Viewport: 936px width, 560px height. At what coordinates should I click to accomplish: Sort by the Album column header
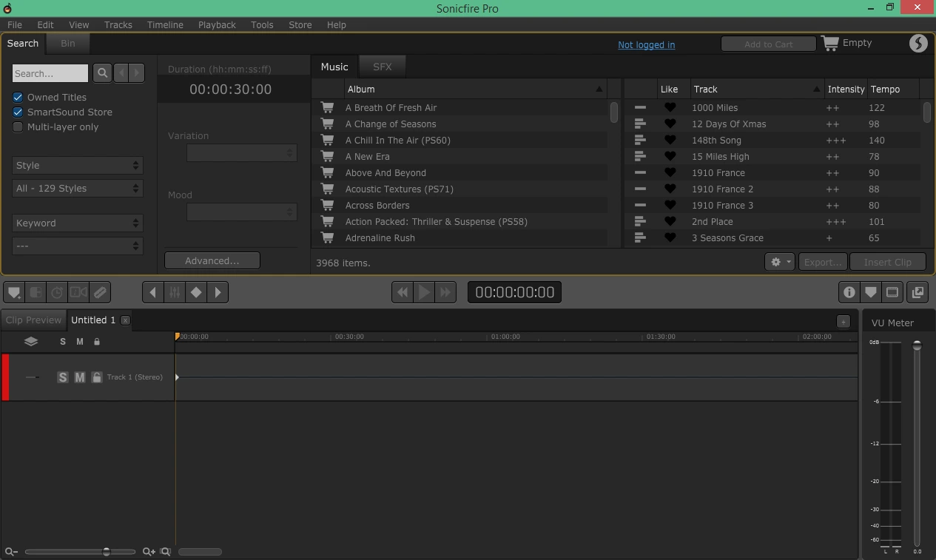(x=476, y=89)
